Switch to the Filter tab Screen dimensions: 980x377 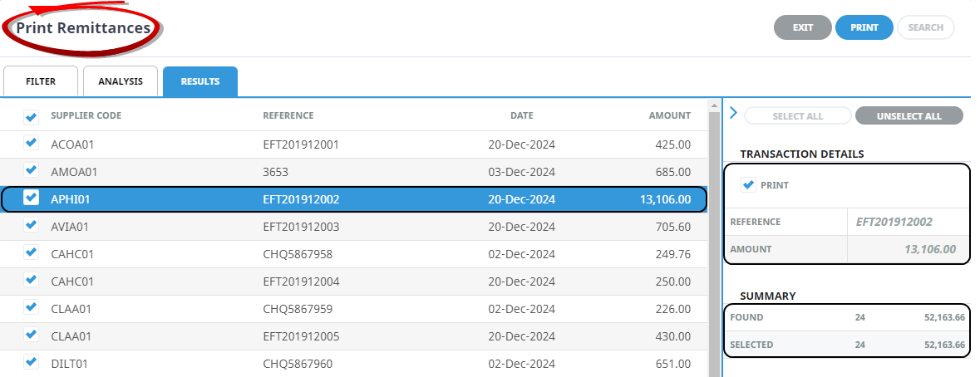41,81
